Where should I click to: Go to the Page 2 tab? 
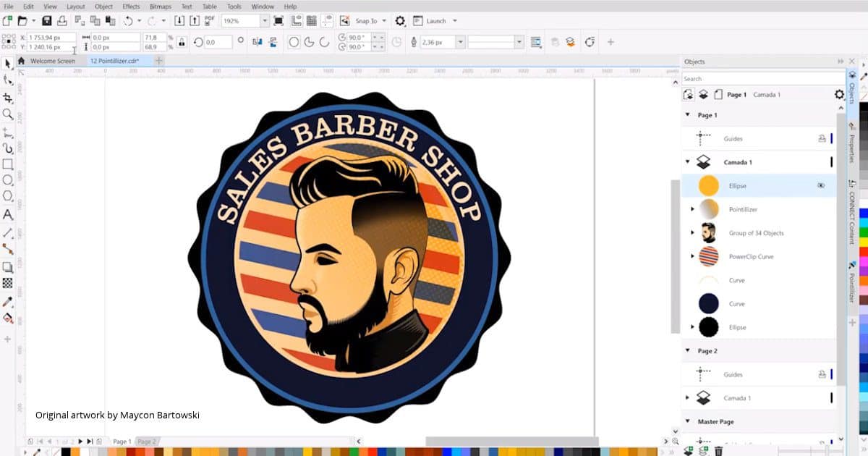click(x=147, y=442)
